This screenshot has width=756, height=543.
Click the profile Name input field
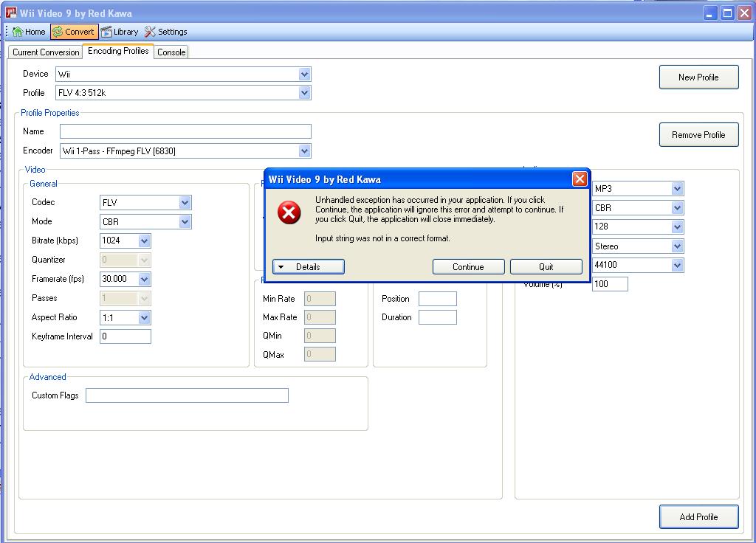coord(185,131)
